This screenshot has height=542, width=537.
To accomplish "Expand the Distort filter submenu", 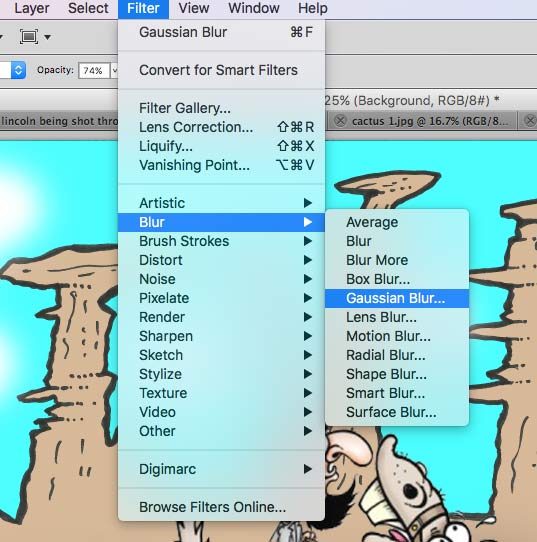I will [x=221, y=260].
